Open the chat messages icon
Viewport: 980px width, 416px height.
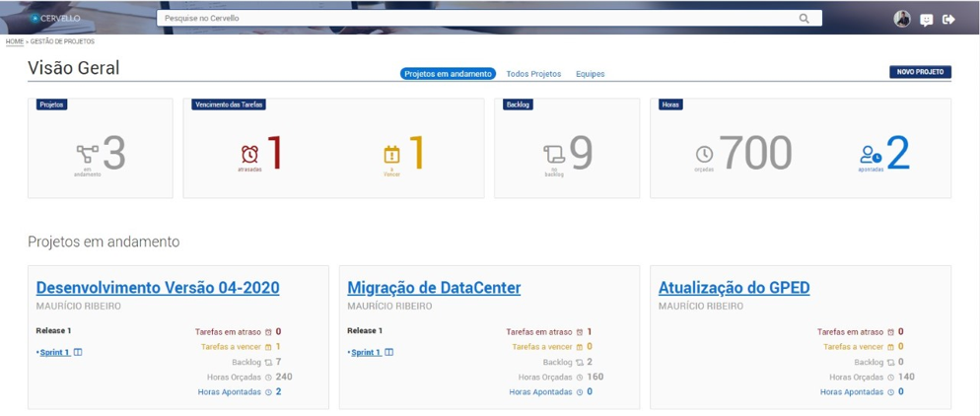point(926,20)
